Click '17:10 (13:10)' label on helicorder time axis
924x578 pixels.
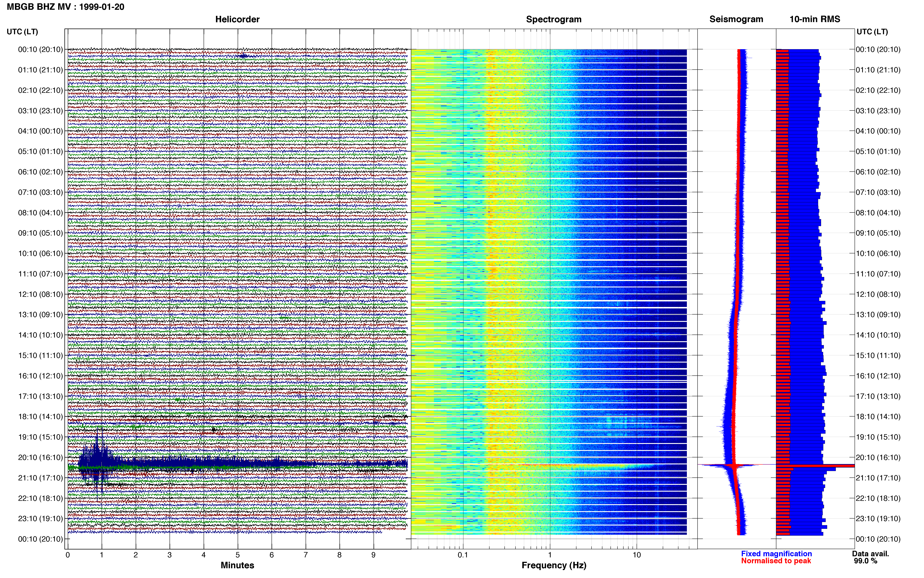click(x=41, y=396)
